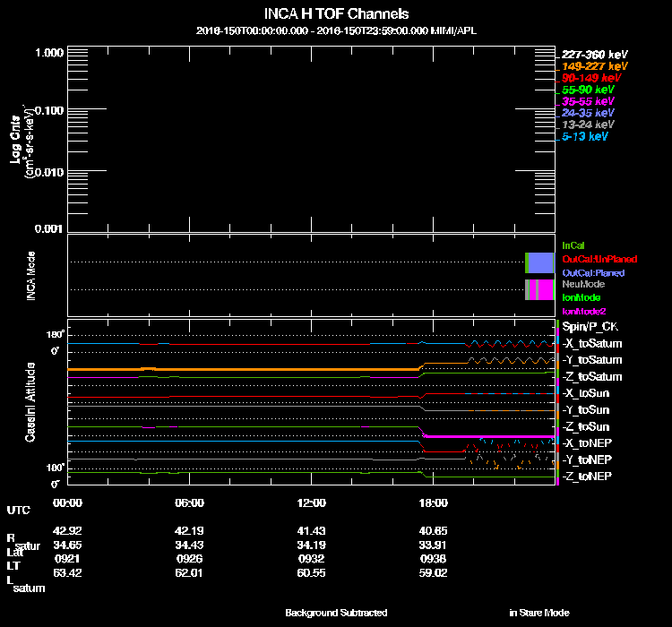Click the red 90-149 keV legend entry

pyautogui.click(x=590, y=78)
